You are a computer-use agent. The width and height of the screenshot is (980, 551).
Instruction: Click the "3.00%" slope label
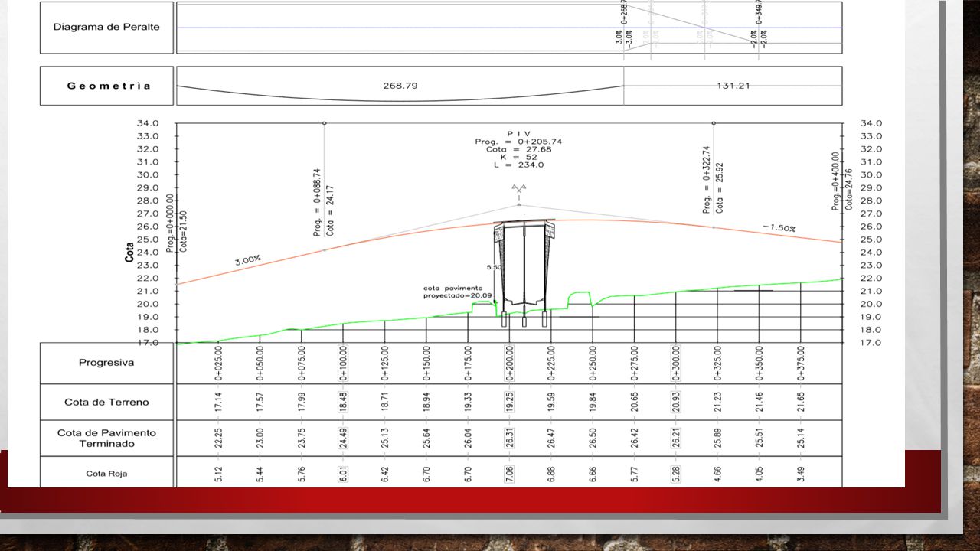coord(248,260)
